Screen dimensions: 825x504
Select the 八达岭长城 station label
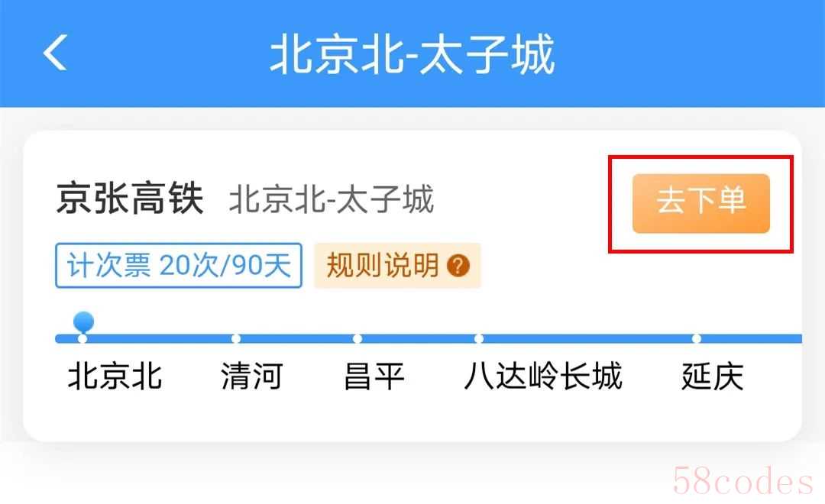[x=542, y=376]
